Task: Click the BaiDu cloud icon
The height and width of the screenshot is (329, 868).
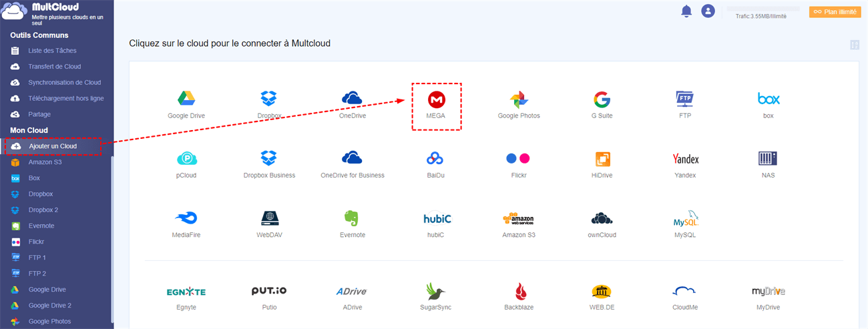Action: pyautogui.click(x=435, y=159)
